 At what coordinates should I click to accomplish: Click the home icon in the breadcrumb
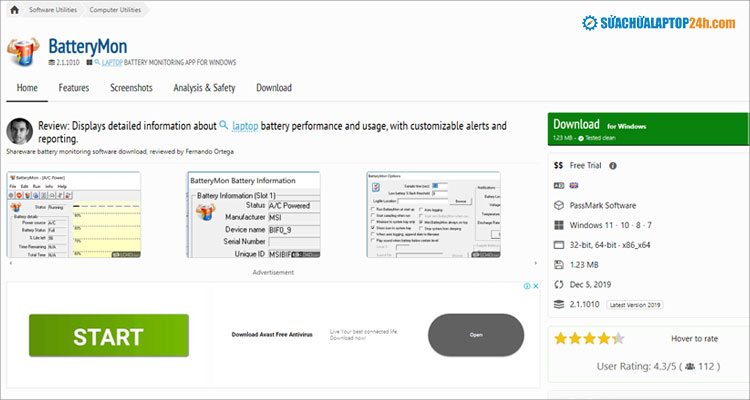pos(15,8)
